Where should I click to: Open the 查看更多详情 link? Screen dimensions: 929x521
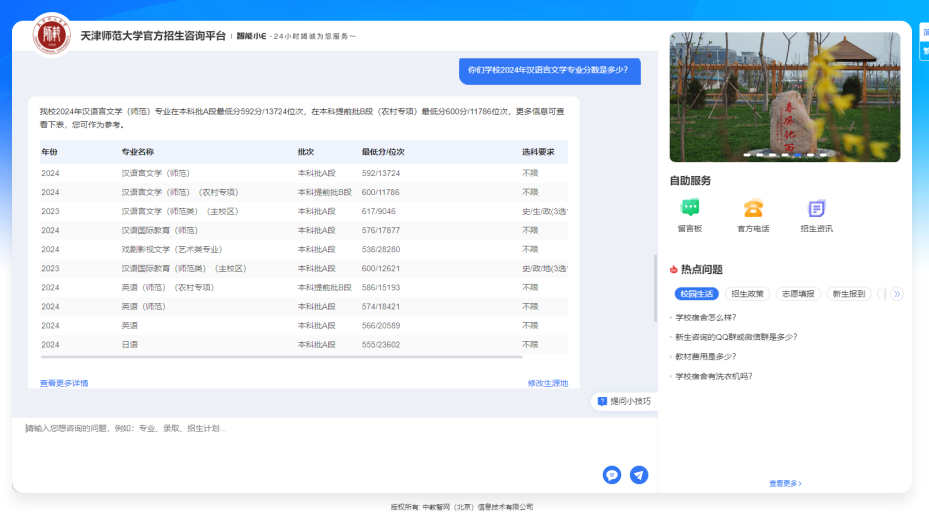point(64,383)
